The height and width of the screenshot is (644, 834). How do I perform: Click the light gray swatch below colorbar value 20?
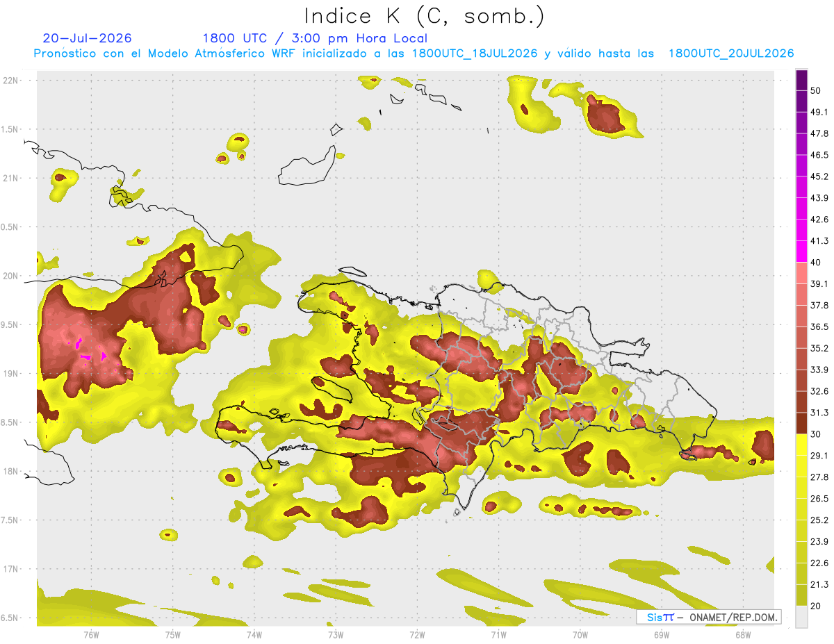point(801,617)
